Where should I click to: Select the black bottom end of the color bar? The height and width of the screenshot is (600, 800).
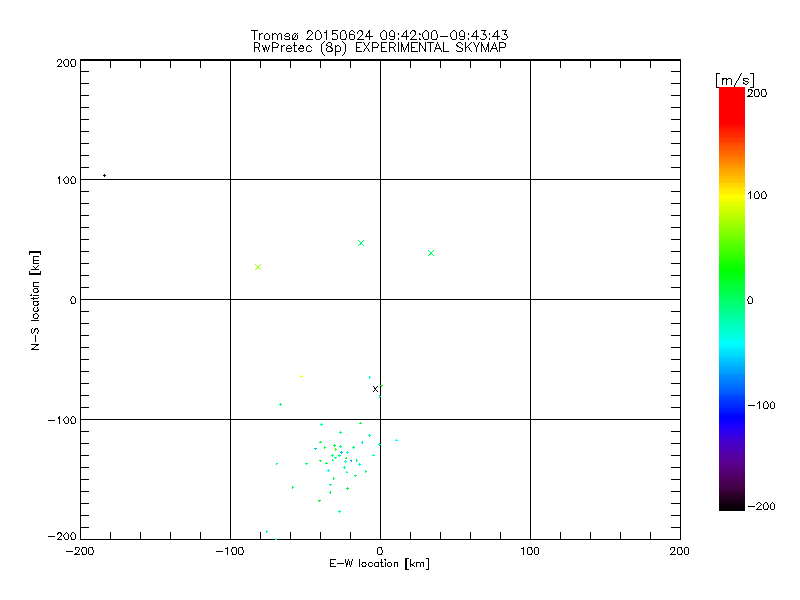731,503
